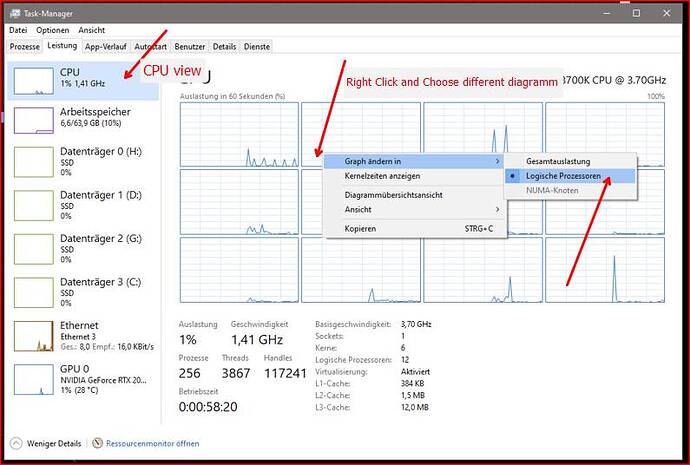Choose Diagrammübersichtsansicht from context menu
The image size is (690, 465).
coord(415,195)
